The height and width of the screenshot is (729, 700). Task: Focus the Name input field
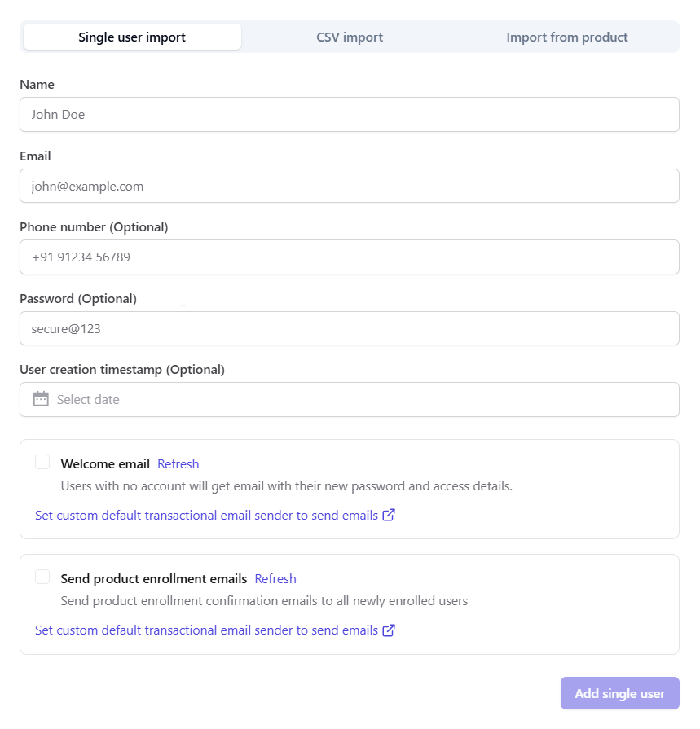pos(350,115)
